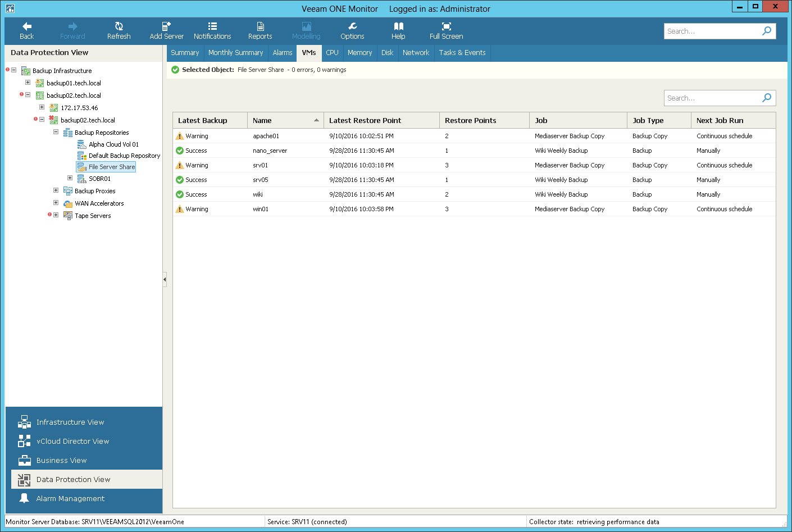The width and height of the screenshot is (792, 532).
Task: Click Alarm Management bell icon
Action: [x=24, y=498]
